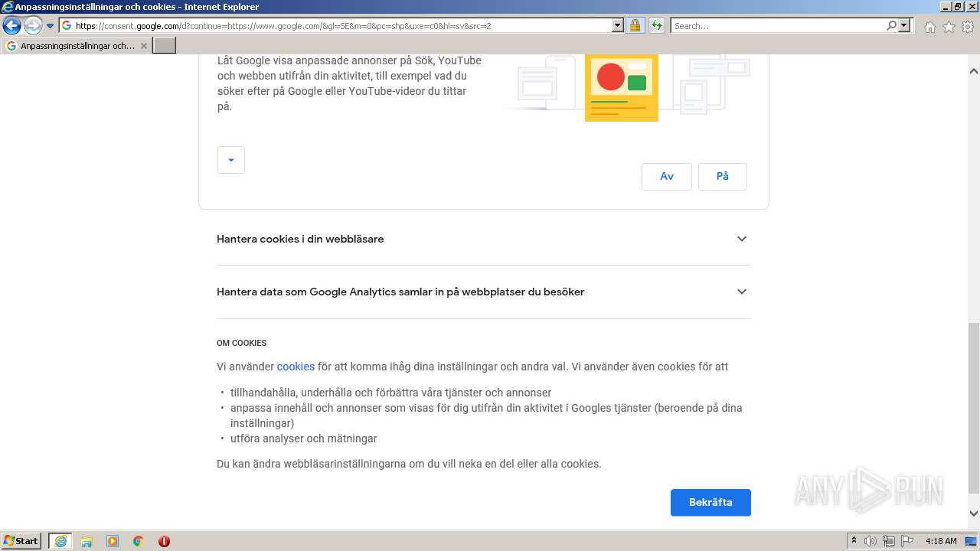Viewport: 980px width, 551px height.
Task: Close the Anpassningsinställningar tab
Action: [143, 46]
